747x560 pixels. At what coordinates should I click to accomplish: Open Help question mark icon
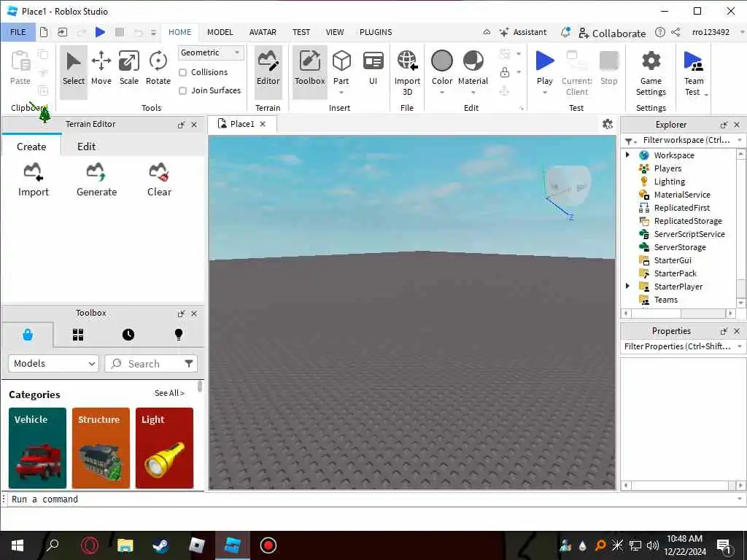(659, 32)
